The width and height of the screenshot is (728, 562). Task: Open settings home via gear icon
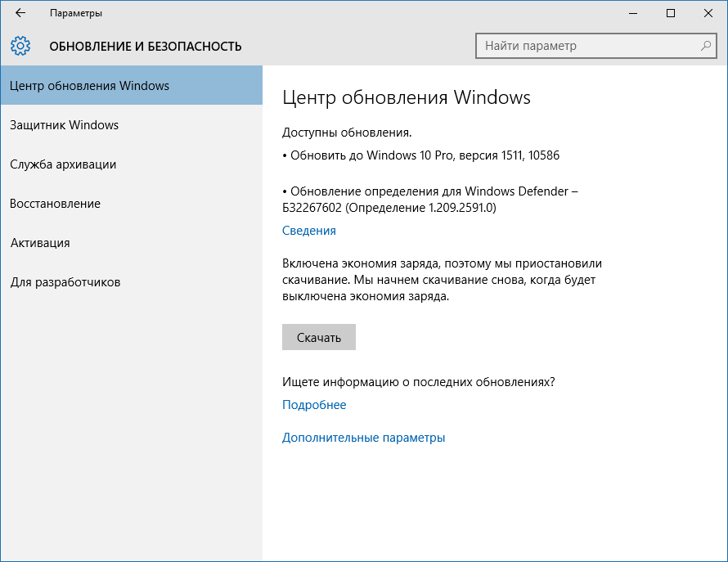(x=20, y=46)
